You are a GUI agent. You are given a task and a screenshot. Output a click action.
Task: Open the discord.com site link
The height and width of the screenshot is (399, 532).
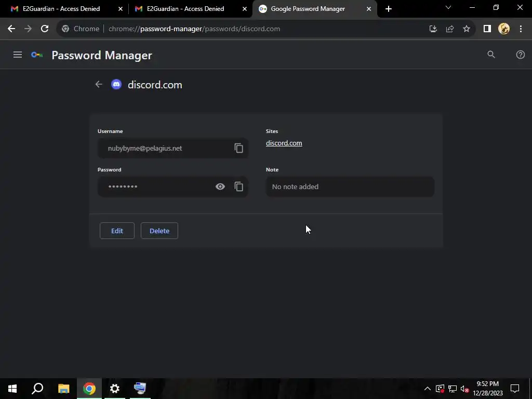pos(284,143)
